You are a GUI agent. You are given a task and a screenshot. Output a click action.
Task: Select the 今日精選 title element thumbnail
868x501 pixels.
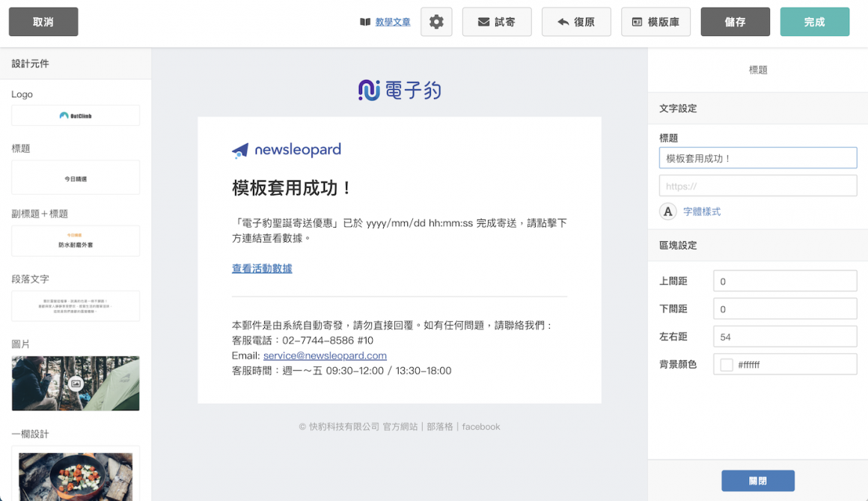[x=75, y=177]
